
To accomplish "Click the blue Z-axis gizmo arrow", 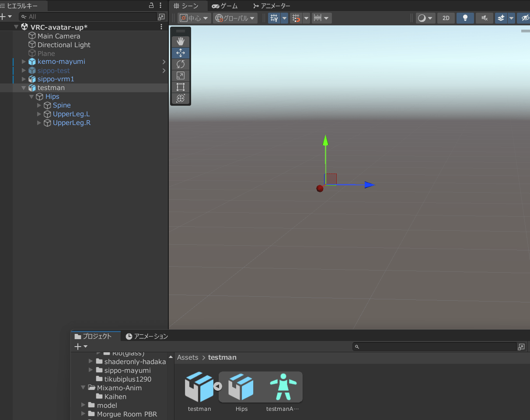I will [x=369, y=185].
